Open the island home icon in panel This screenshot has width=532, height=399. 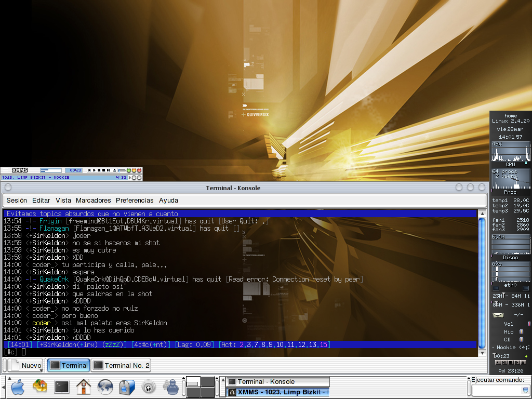pyautogui.click(x=39, y=386)
